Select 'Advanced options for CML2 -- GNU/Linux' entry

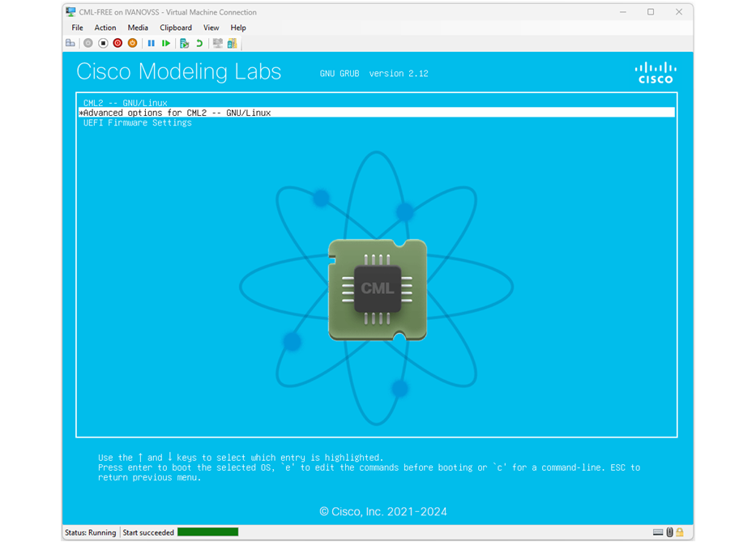point(377,113)
